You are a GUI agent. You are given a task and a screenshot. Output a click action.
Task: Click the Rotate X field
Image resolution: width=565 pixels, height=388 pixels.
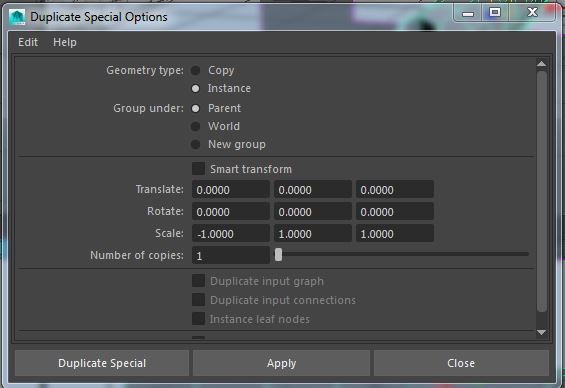pyautogui.click(x=231, y=211)
